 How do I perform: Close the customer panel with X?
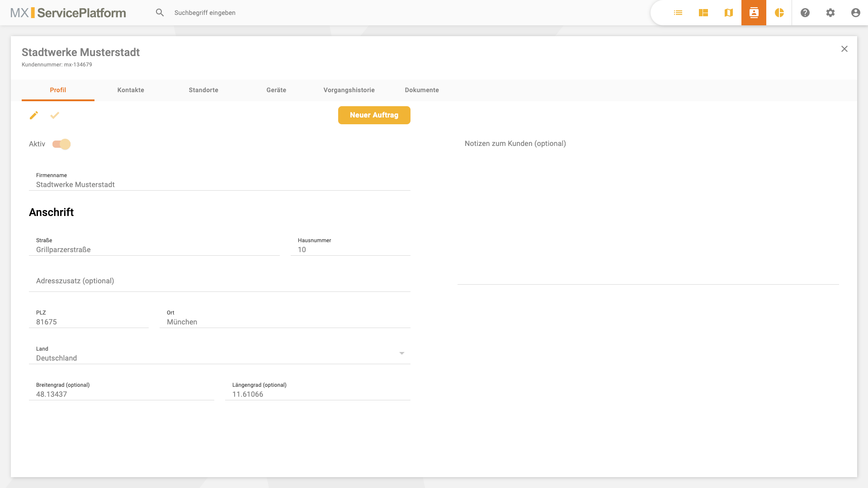(x=844, y=49)
